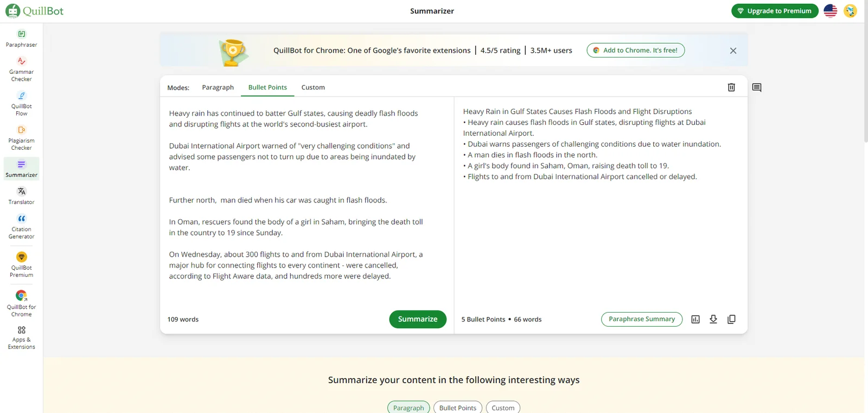
Task: Click the green Summarize button
Action: (x=418, y=319)
